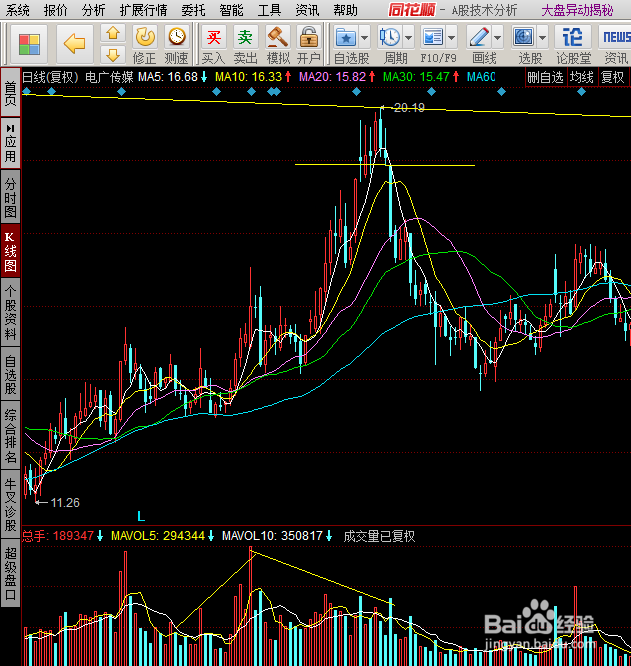Open the 自选股 side tab
This screenshot has height=666, width=631.
(11, 374)
